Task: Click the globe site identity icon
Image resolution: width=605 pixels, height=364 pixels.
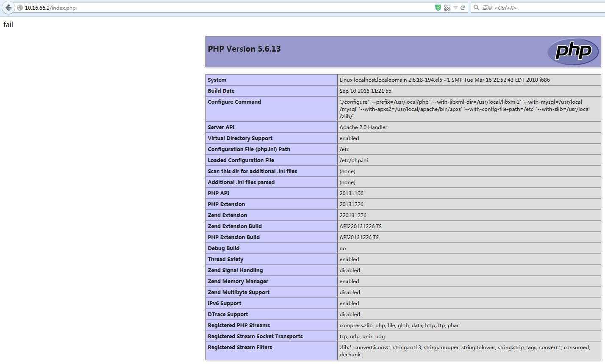Action: (x=20, y=8)
